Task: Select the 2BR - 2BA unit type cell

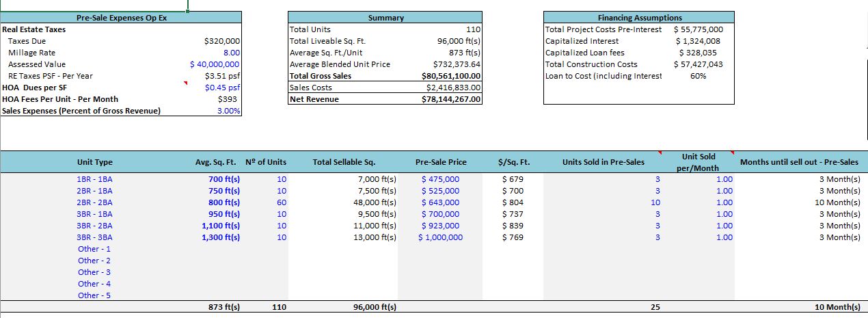Action: [x=94, y=202]
